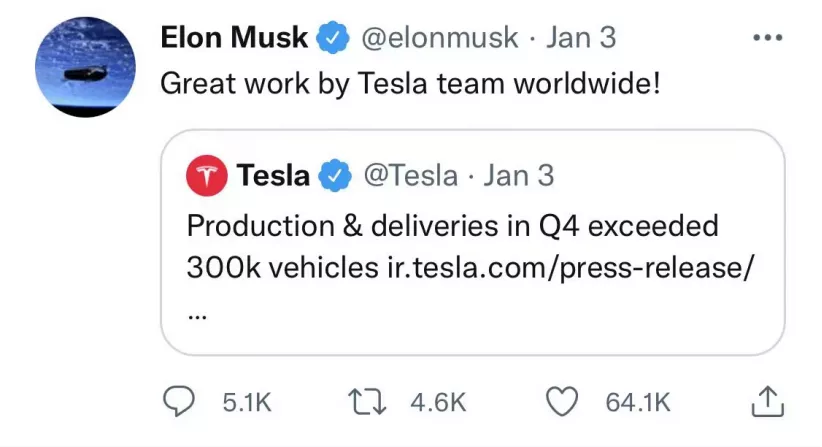The image size is (822, 447).
Task: Open Jan 3 timestamp of Elon's tweet
Action: pyautogui.click(x=581, y=38)
